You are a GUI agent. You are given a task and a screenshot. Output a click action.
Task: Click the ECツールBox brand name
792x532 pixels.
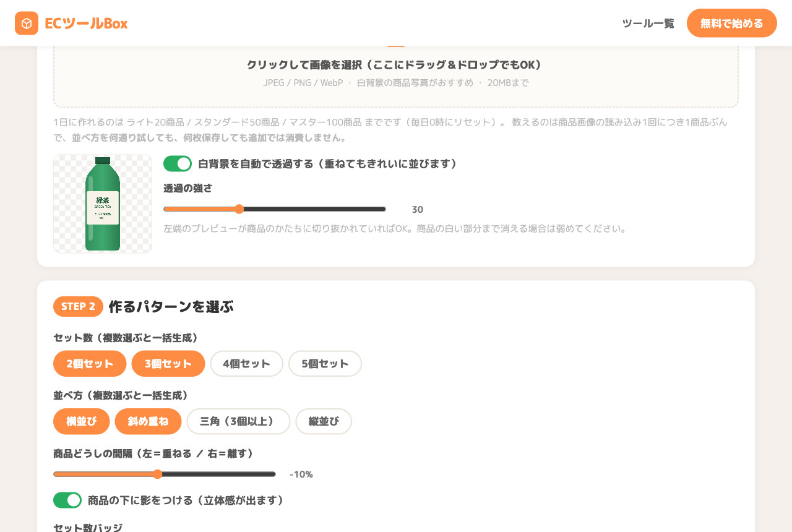pyautogui.click(x=86, y=24)
